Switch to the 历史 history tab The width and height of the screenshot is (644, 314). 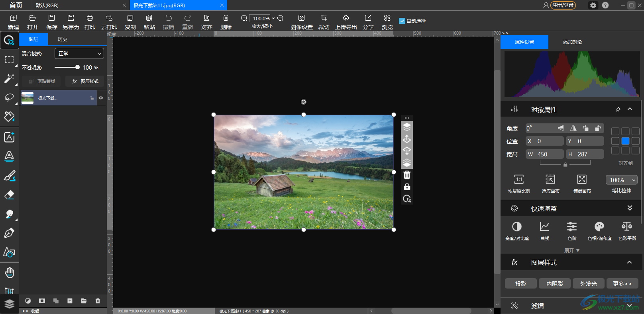(x=63, y=39)
